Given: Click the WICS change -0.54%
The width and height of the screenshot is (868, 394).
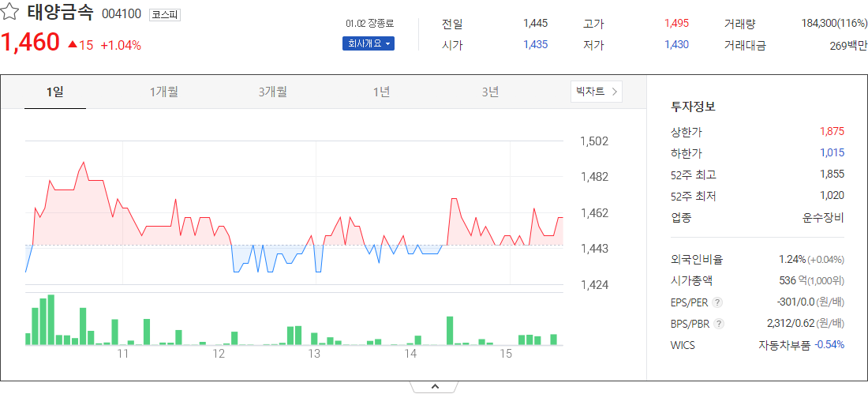Looking at the screenshot, I should pos(830,345).
